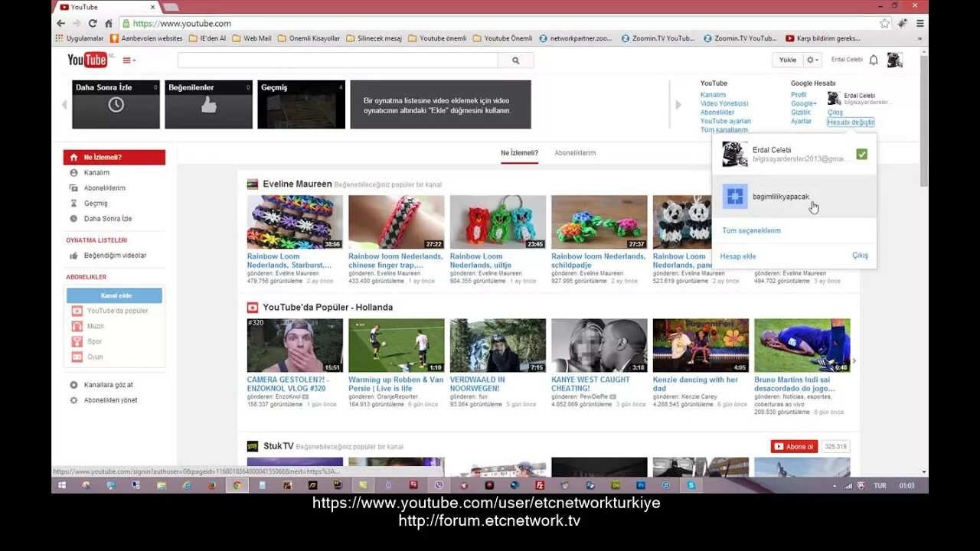Image resolution: width=980 pixels, height=551 pixels.
Task: Subscribe to StukTV with the Abone ol button
Action: coord(794,446)
